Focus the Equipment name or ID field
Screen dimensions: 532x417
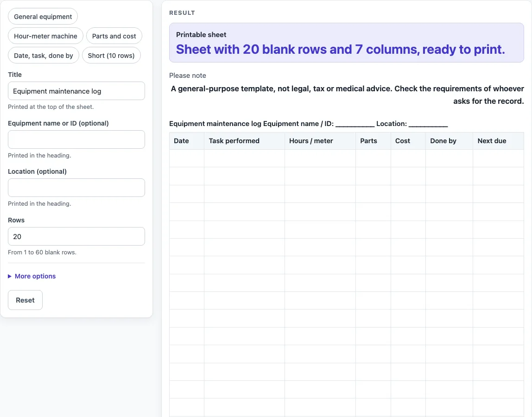[76, 139]
